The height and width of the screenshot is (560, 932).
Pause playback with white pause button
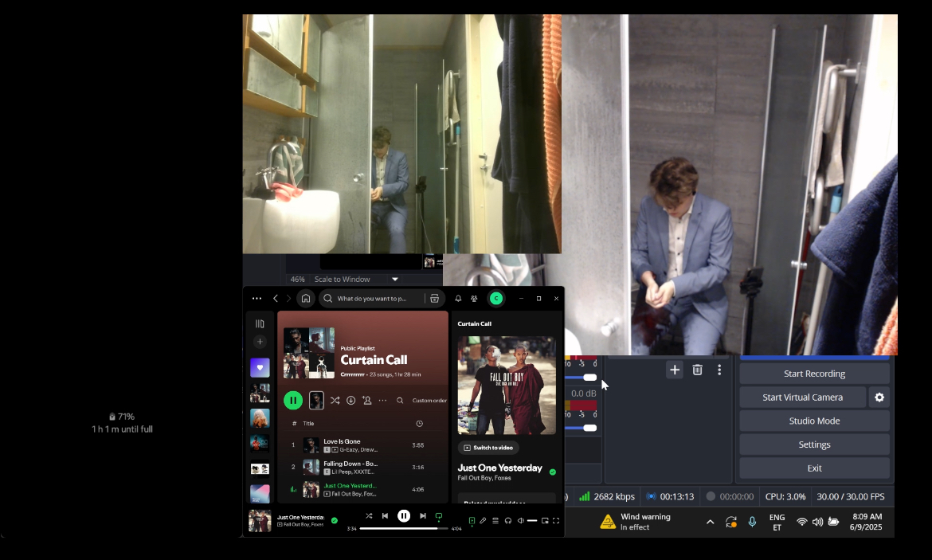(404, 516)
